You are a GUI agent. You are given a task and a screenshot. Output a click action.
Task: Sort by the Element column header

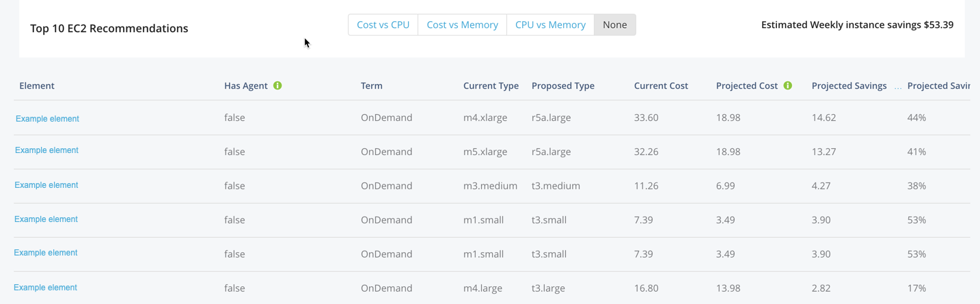37,85
